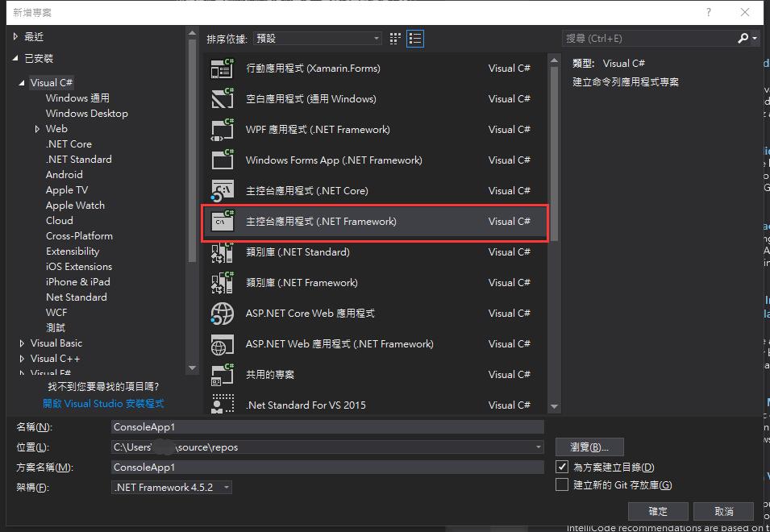The image size is (770, 532).
Task: Click the .NET Framework console app icon
Action: click(223, 222)
